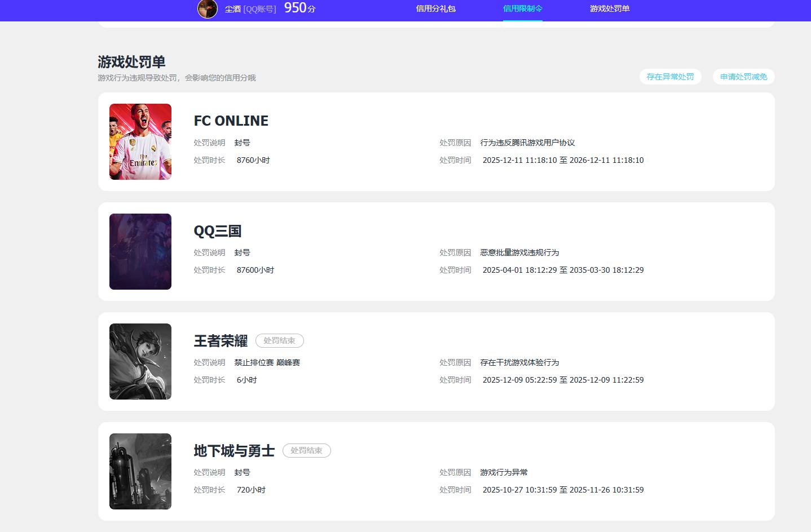Image resolution: width=811 pixels, height=532 pixels.
Task: Click the 申请处罚减免 button
Action: 743,77
